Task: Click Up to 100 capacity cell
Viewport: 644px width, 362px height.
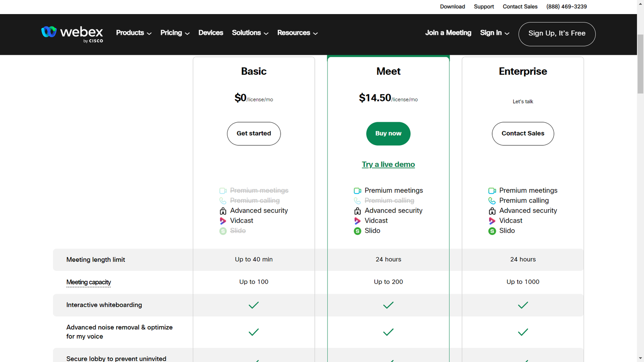Action: 254,282
